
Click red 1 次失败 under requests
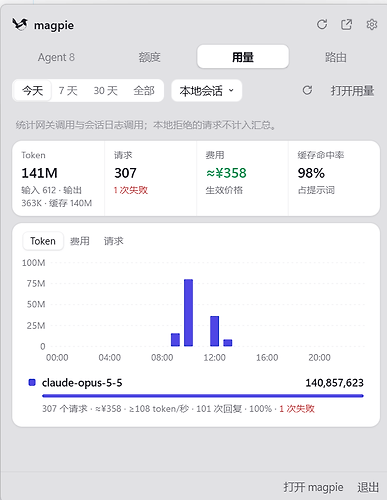(131, 190)
